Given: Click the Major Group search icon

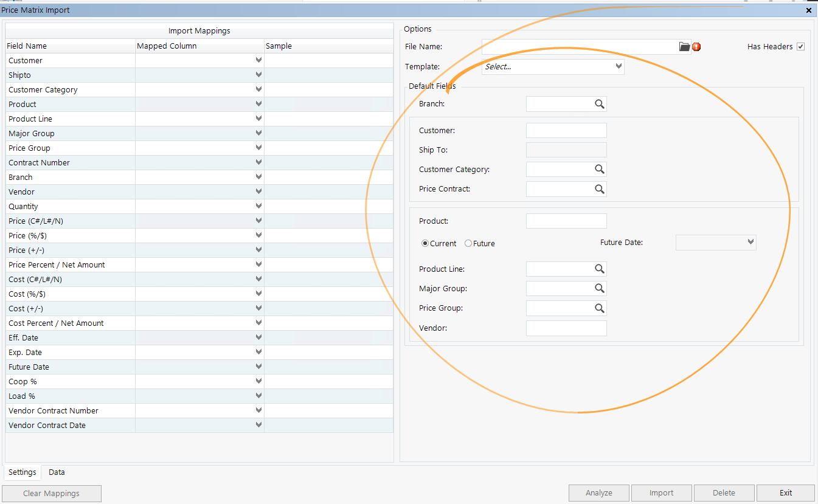Looking at the screenshot, I should [x=600, y=288].
